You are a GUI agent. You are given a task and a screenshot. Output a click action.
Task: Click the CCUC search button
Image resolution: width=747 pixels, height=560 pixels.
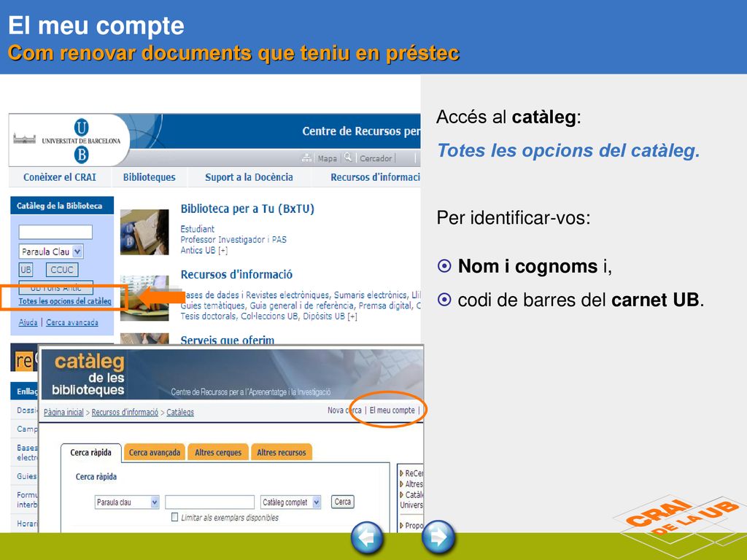[x=62, y=270]
